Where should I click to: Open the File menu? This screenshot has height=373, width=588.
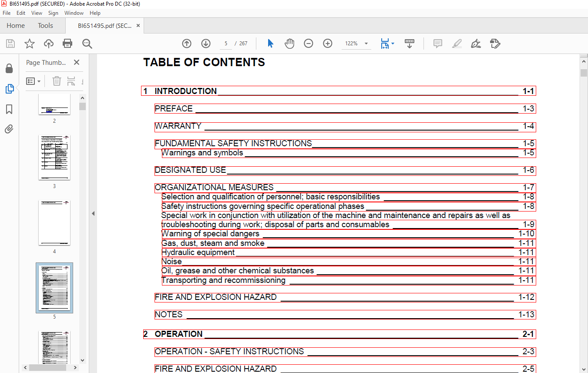7,13
